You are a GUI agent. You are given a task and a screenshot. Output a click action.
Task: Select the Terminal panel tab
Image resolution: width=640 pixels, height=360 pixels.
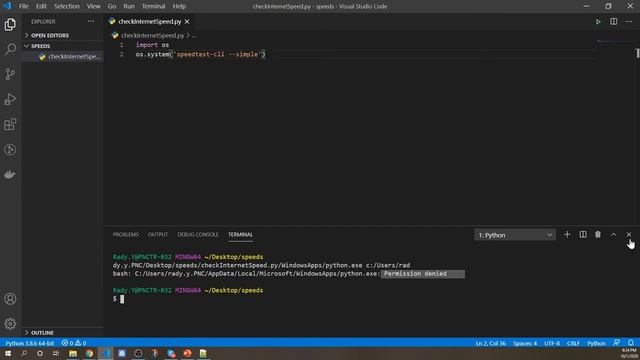pos(240,235)
